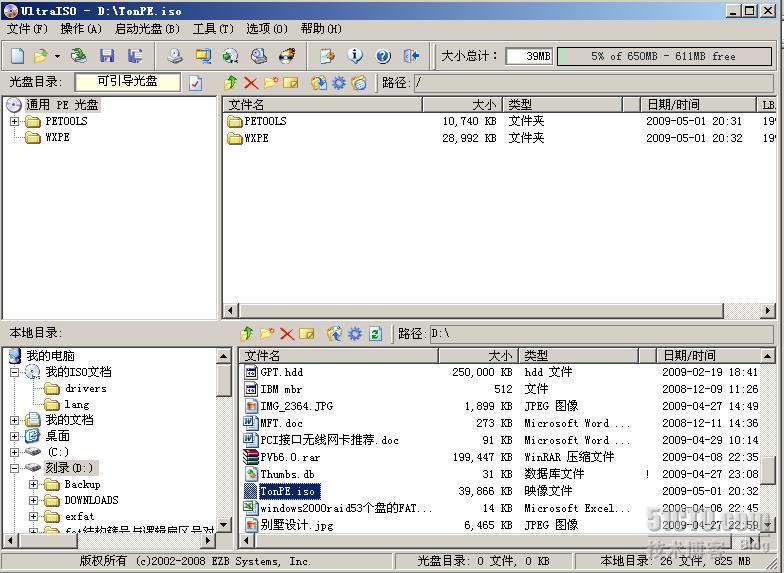The image size is (784, 573).
Task: Click local file list vertical scrollbar down arrow
Action: coord(768,524)
